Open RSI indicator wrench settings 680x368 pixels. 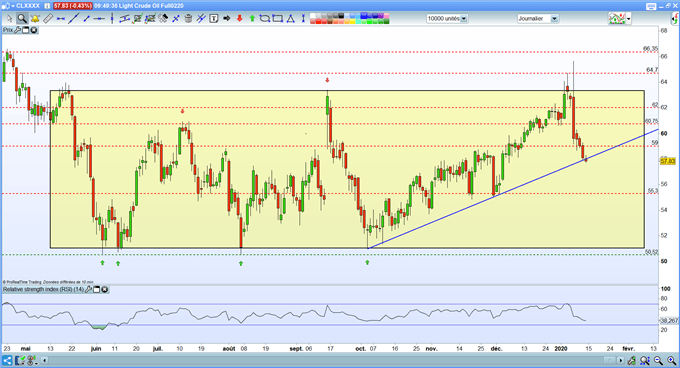[88, 289]
